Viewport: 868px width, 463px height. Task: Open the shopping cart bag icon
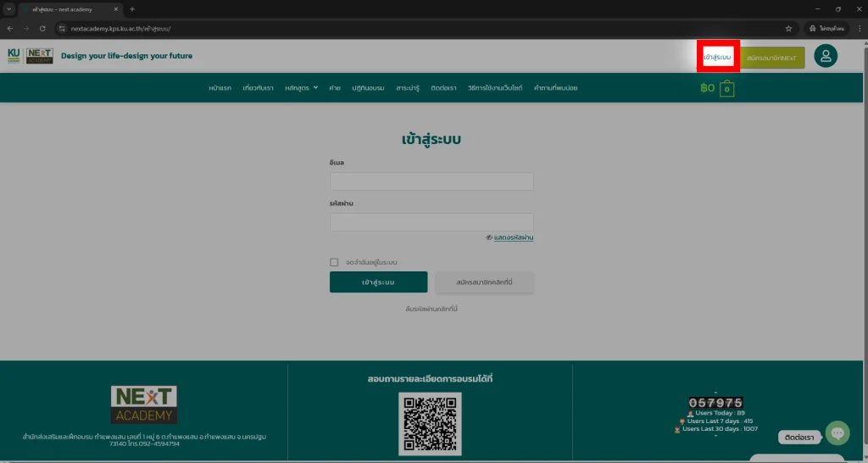point(726,88)
